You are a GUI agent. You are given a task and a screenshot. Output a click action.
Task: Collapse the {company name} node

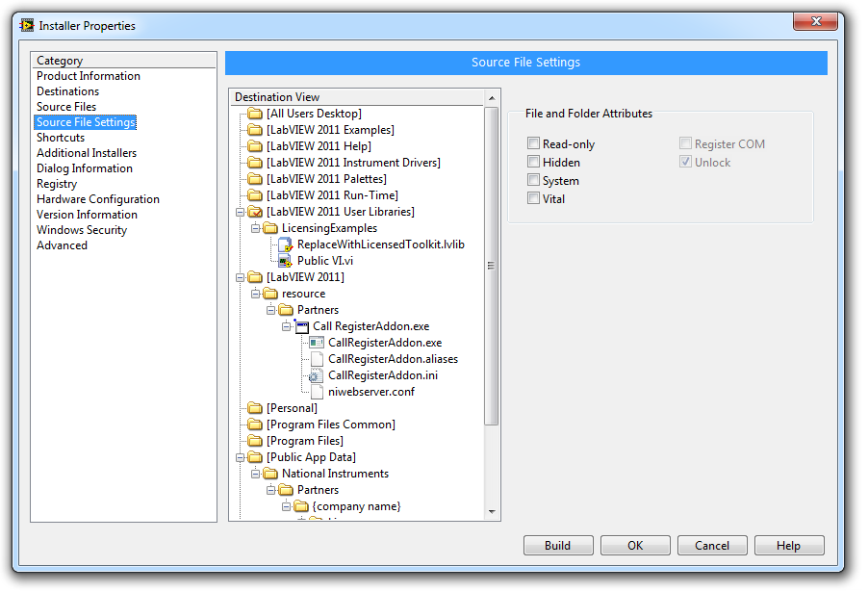click(286, 506)
